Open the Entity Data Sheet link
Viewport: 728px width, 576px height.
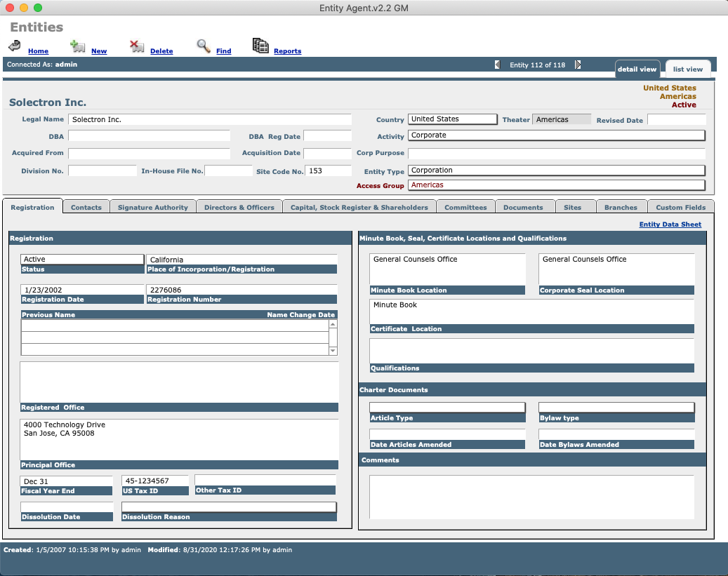pyautogui.click(x=670, y=225)
